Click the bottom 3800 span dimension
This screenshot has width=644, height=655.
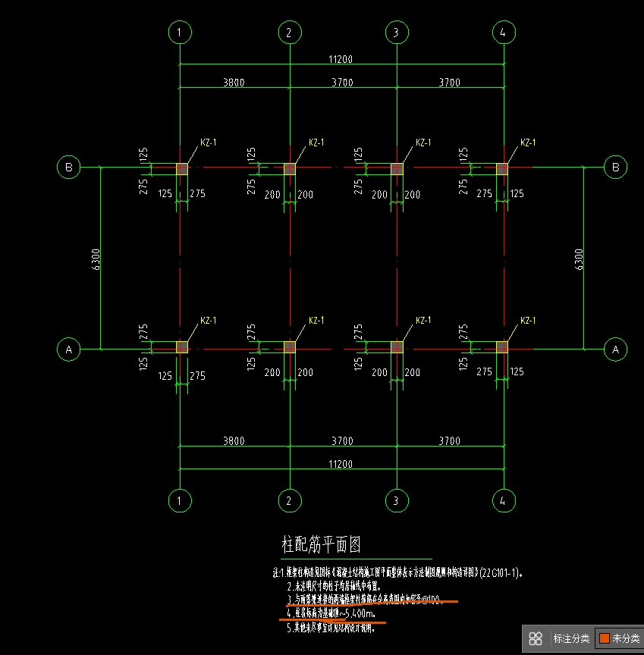pos(234,441)
